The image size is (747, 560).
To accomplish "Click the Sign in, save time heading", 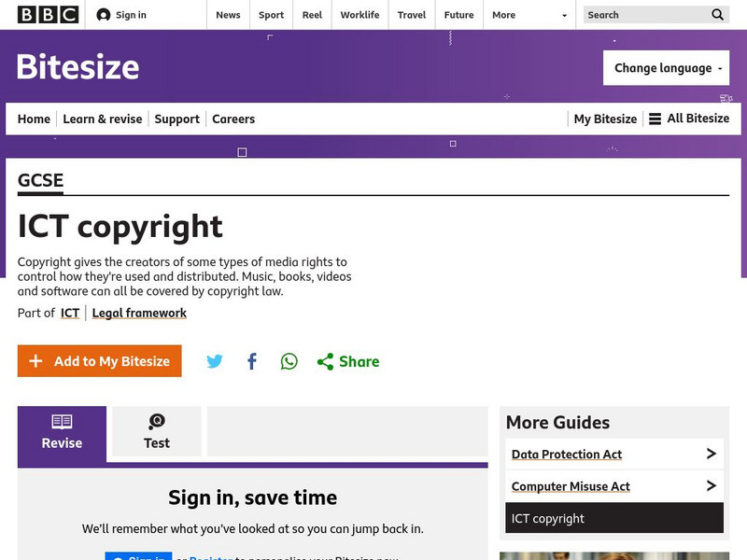I will (x=252, y=497).
